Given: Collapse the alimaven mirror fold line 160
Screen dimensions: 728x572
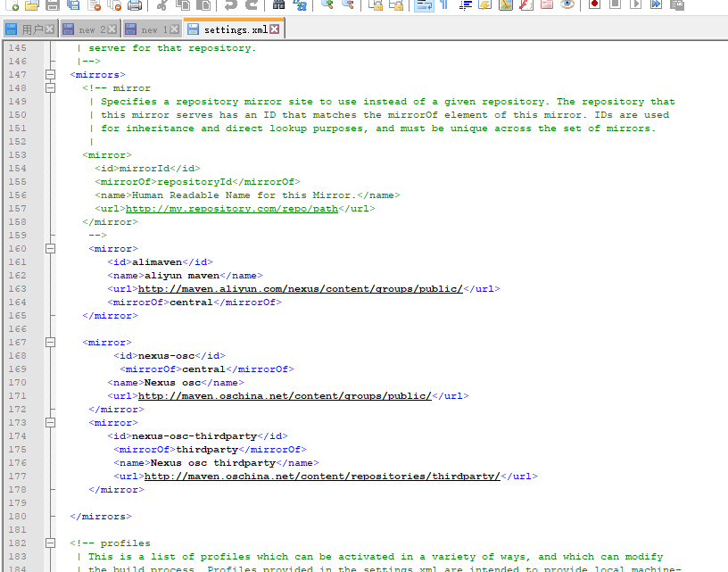Looking at the screenshot, I should click(51, 248).
